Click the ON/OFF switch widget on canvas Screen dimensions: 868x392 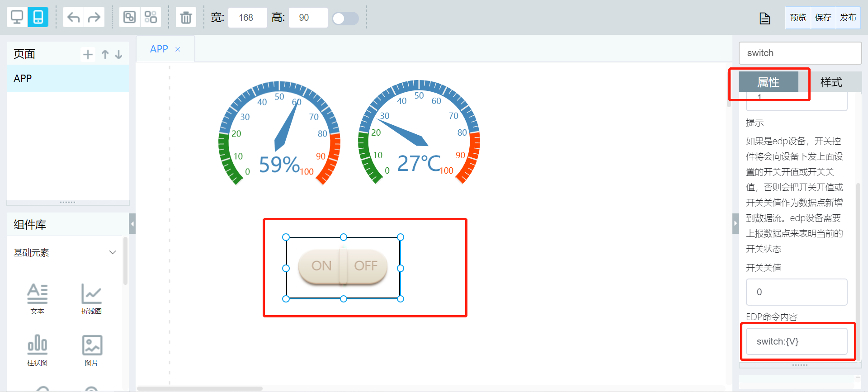(343, 267)
